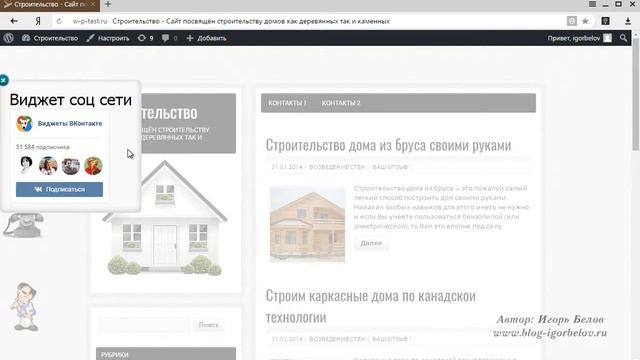Click the Поиск search button
Image resolution: width=640 pixels, height=360 pixels.
[x=209, y=325]
